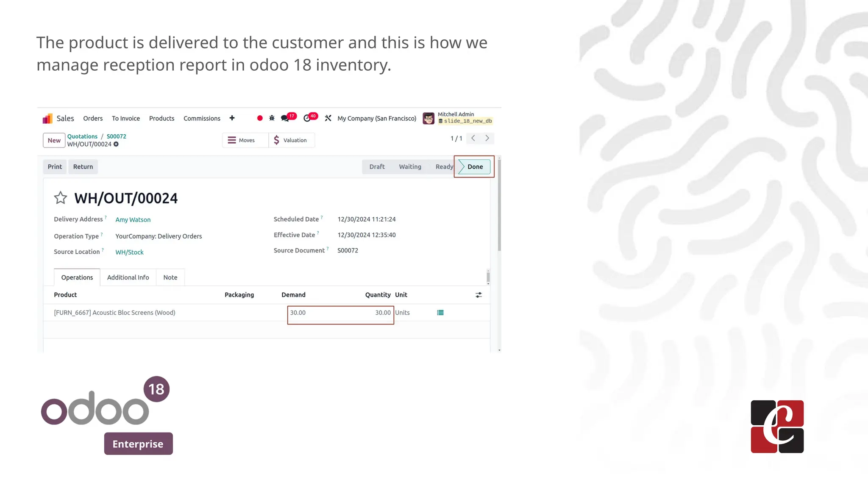The width and height of the screenshot is (868, 488).
Task: Click the red recording dot icon
Action: pyautogui.click(x=260, y=118)
